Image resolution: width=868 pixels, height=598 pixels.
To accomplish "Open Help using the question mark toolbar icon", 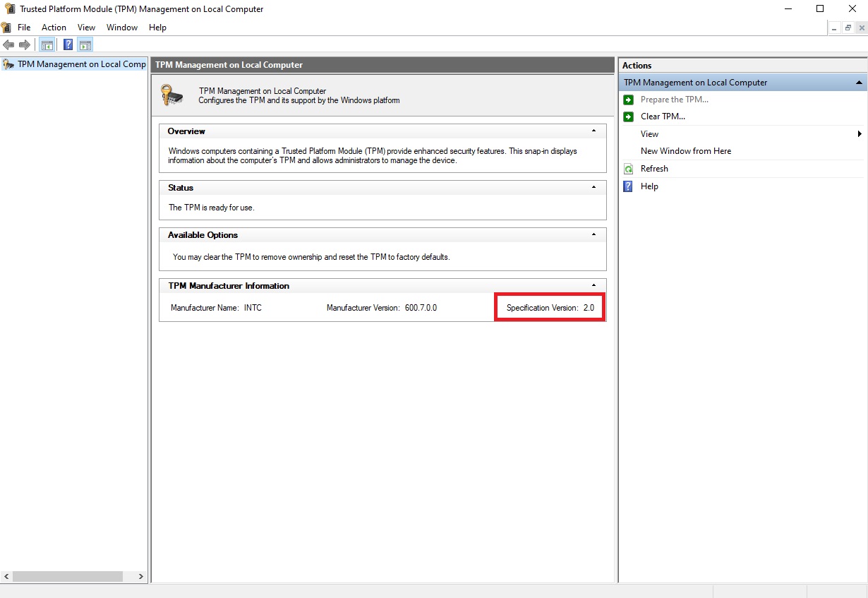I will pos(67,44).
